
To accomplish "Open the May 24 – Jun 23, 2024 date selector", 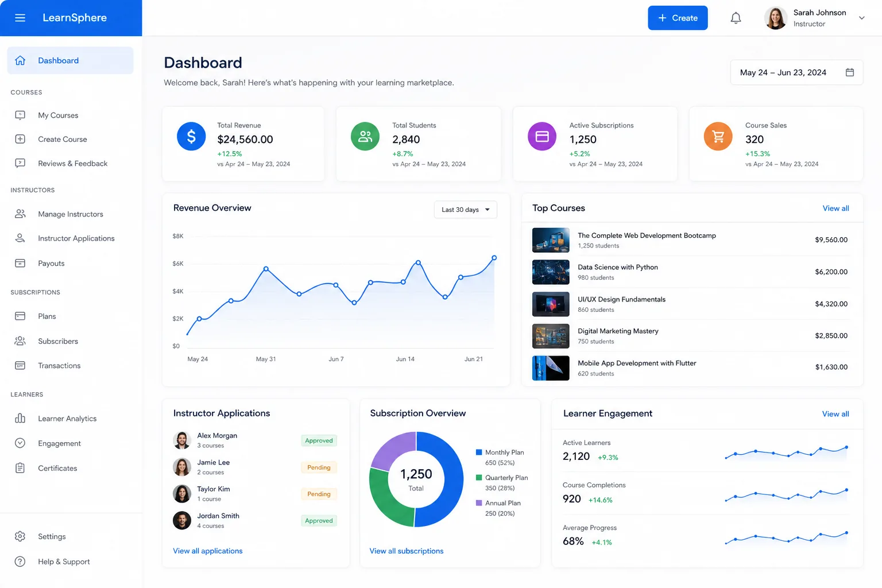I will click(796, 72).
